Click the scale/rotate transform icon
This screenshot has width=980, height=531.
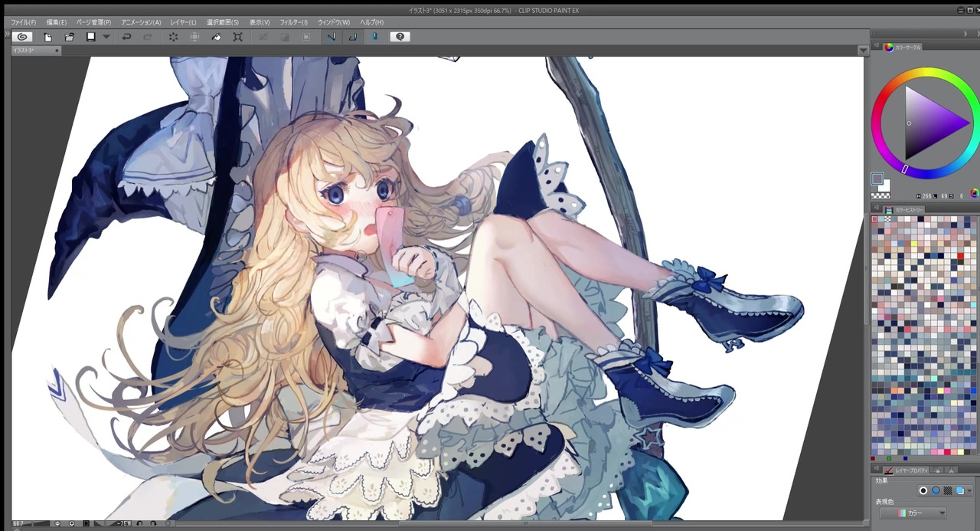coord(238,37)
